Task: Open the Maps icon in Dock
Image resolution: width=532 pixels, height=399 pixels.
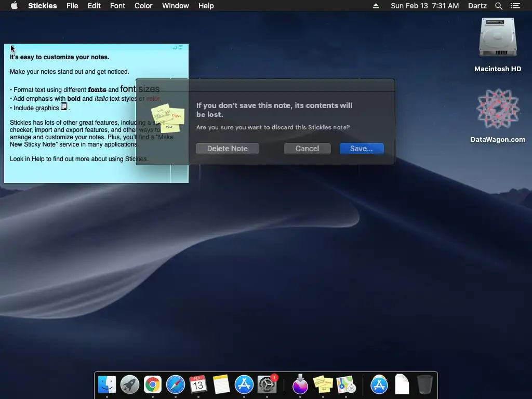Action: 345,384
